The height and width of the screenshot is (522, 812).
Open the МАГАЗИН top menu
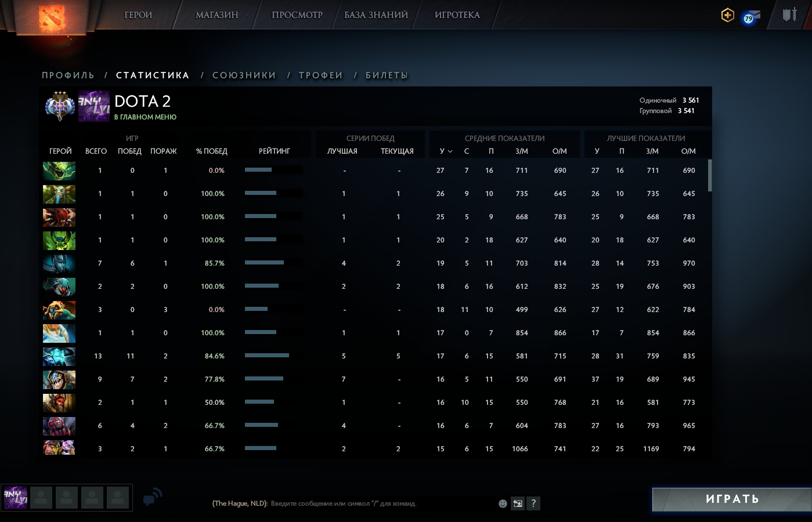(217, 15)
